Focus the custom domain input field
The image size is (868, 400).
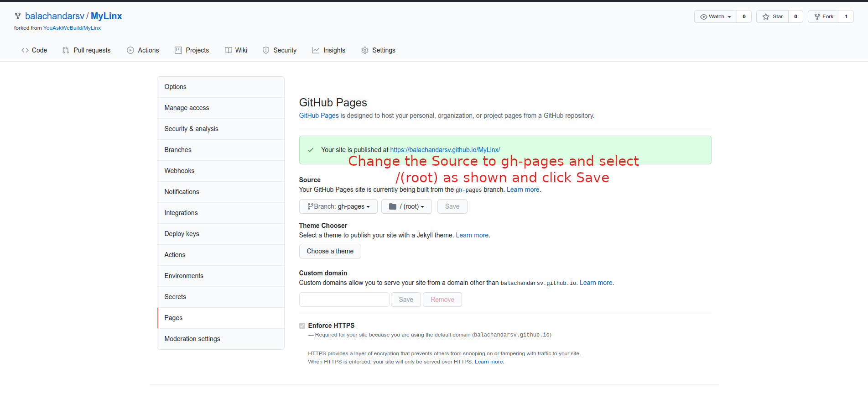click(x=344, y=300)
